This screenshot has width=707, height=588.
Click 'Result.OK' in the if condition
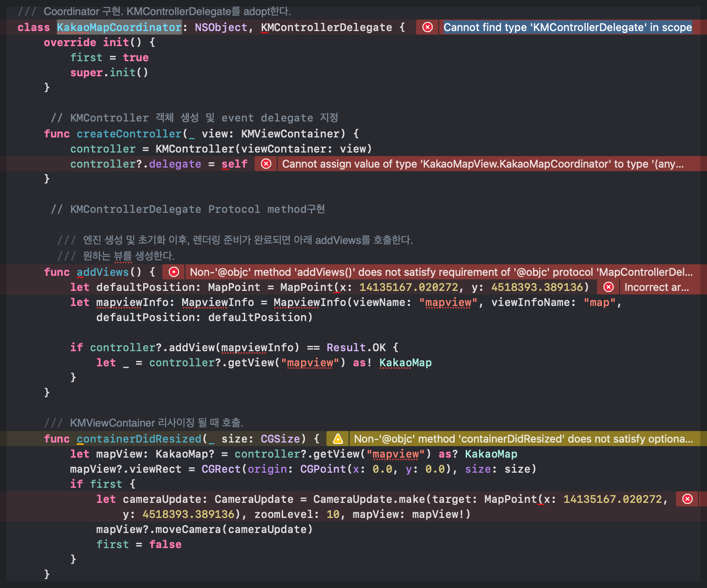[356, 348]
